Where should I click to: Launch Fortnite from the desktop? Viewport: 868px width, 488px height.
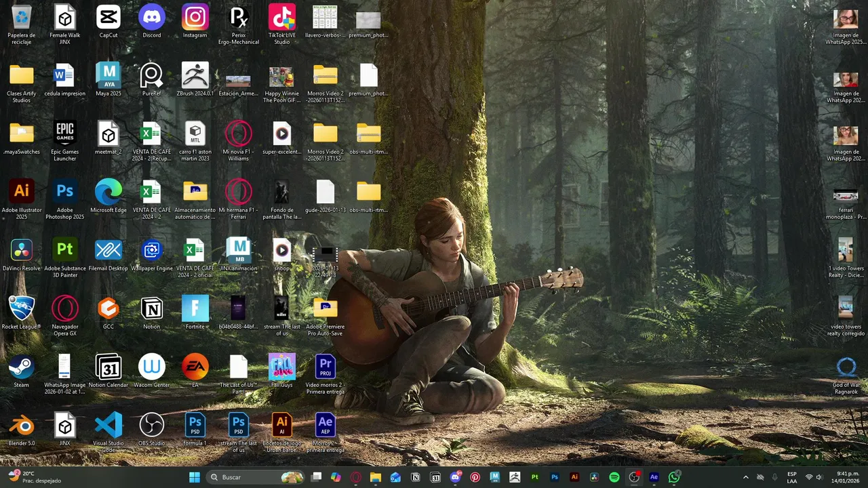point(195,313)
